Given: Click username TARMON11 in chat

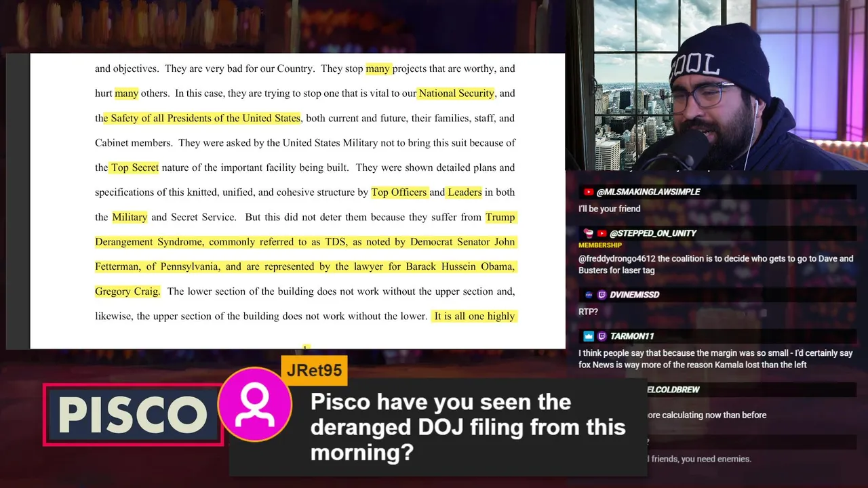Looking at the screenshot, I should (x=632, y=336).
